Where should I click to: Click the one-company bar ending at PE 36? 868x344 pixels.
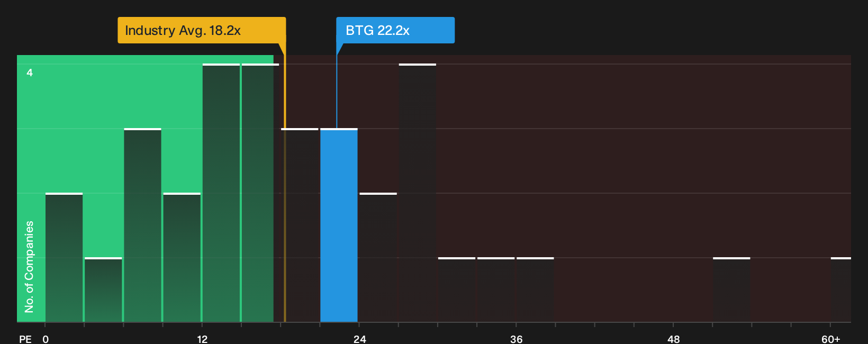point(496,289)
